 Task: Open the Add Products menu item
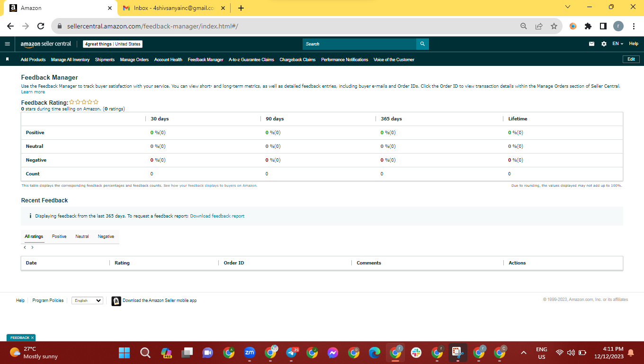pos(33,60)
